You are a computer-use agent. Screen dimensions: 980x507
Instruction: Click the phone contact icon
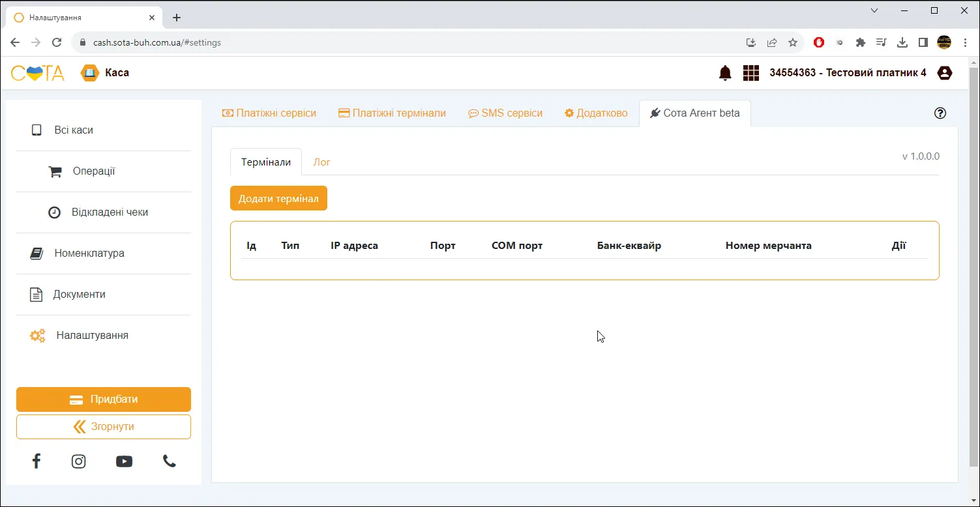[x=170, y=461]
